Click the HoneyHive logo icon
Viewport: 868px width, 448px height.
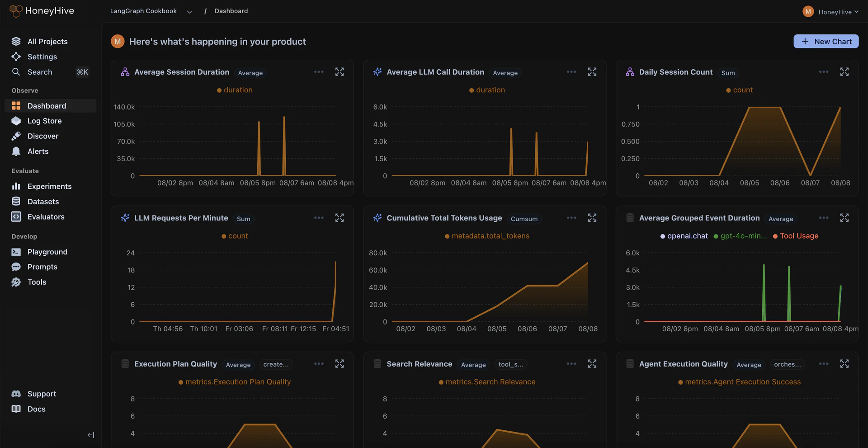(15, 11)
